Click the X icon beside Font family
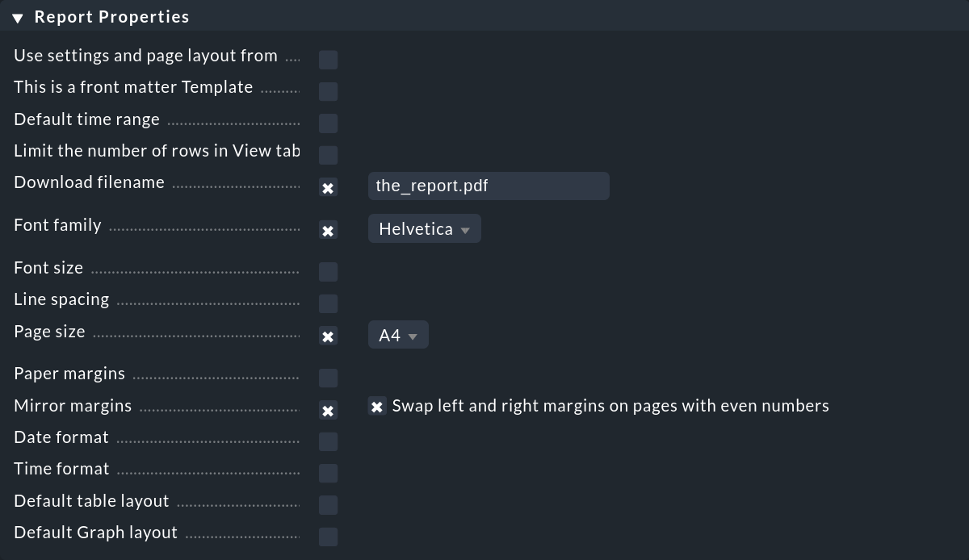 (328, 230)
